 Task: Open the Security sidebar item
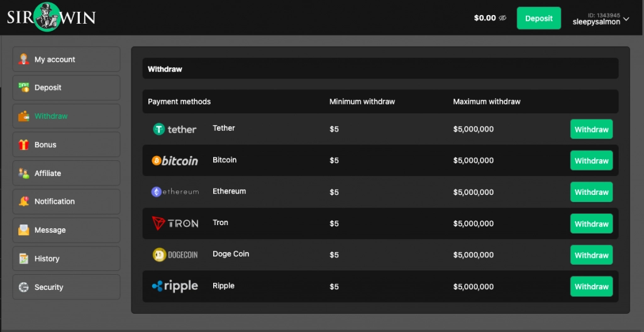tap(66, 287)
